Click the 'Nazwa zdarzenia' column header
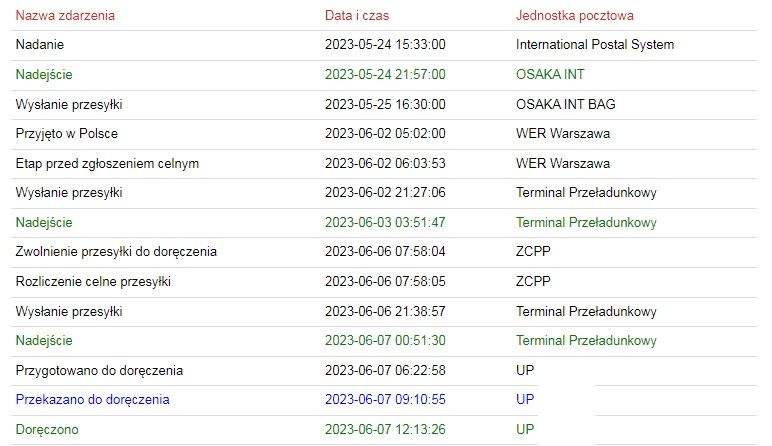This screenshot has width=772, height=446. pyautogui.click(x=65, y=15)
